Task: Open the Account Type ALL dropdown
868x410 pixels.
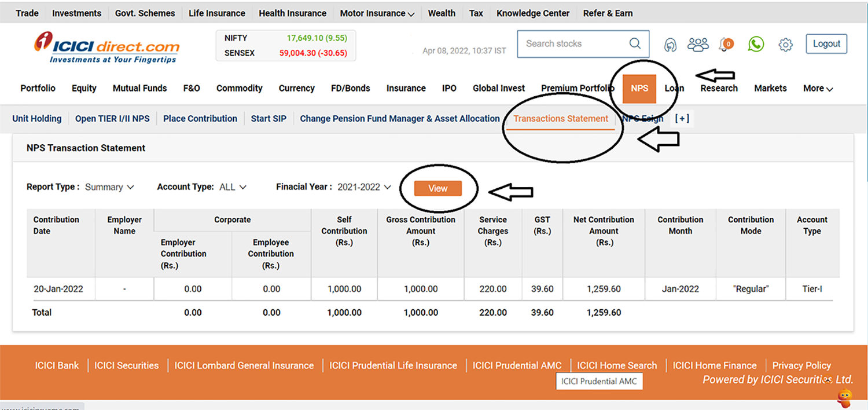Action: point(232,186)
